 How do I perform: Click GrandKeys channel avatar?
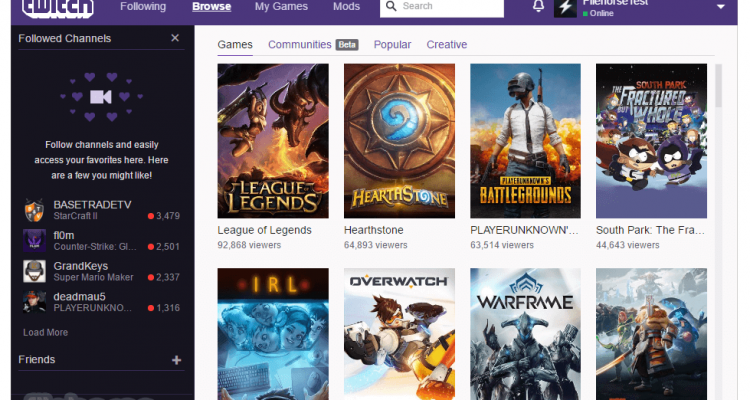(34, 271)
